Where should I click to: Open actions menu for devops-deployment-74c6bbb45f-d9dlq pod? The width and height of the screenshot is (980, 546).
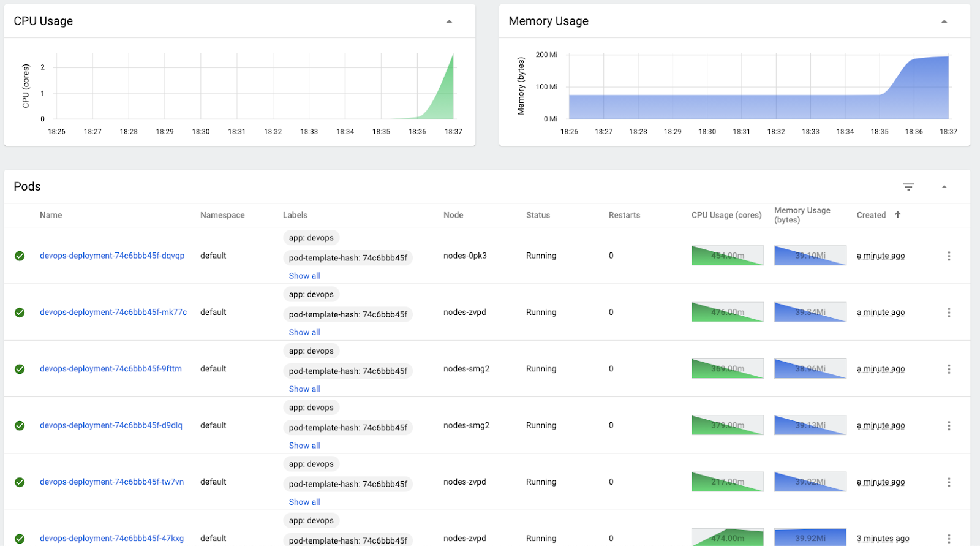click(949, 426)
